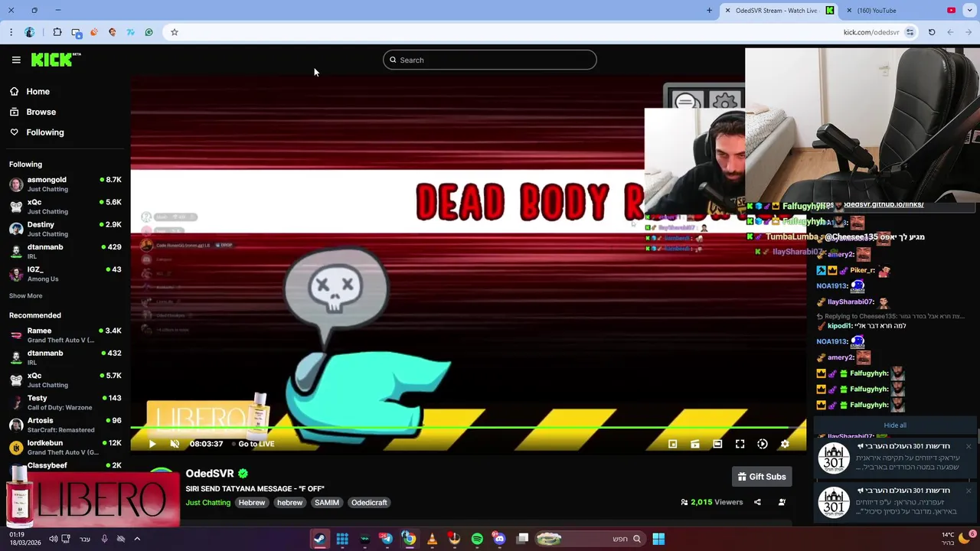
Task: Open Artosis StarCraft channel
Action: click(65, 425)
